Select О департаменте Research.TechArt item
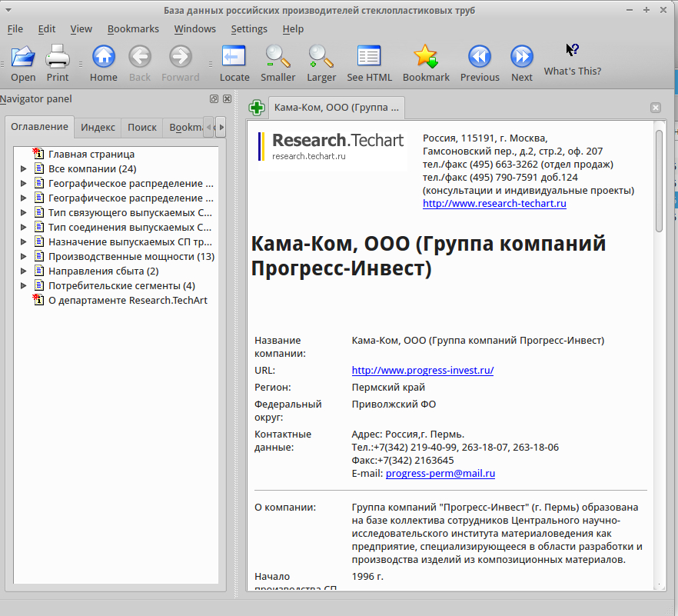 click(128, 300)
